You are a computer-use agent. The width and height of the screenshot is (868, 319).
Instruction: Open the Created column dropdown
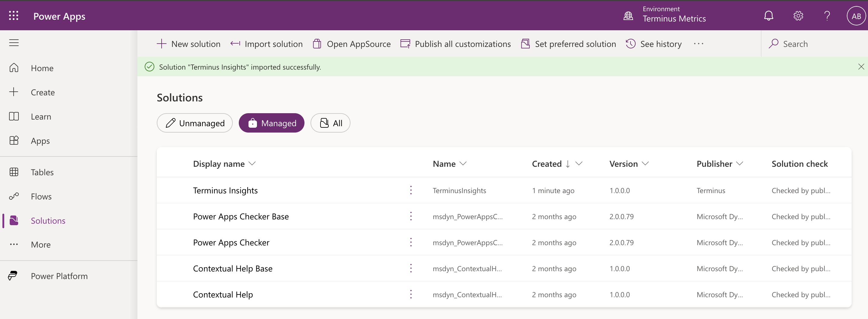(x=579, y=163)
